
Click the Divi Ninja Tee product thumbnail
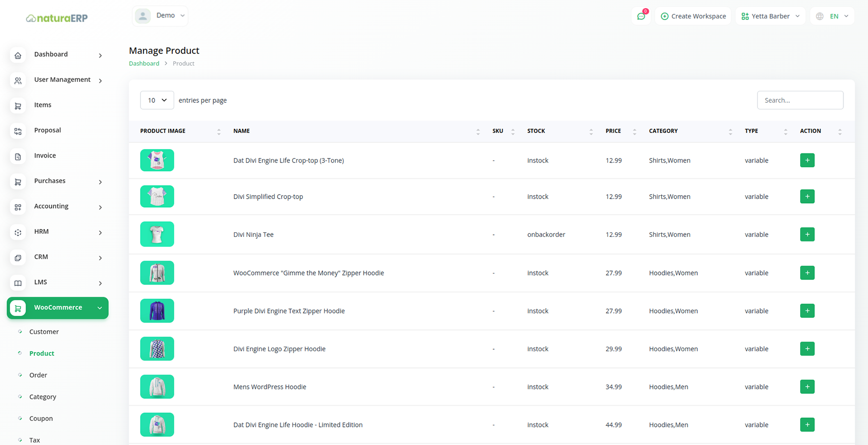pos(157,234)
